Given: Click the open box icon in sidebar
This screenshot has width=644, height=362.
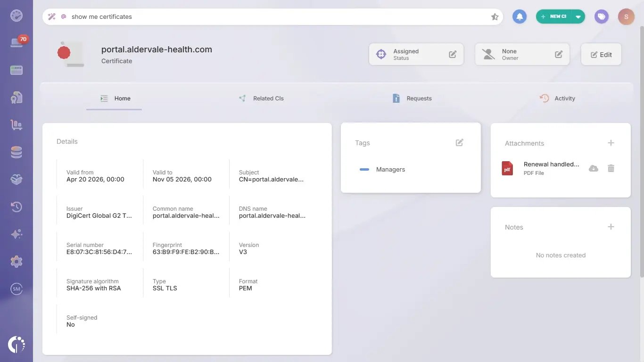Looking at the screenshot, I should tap(17, 180).
